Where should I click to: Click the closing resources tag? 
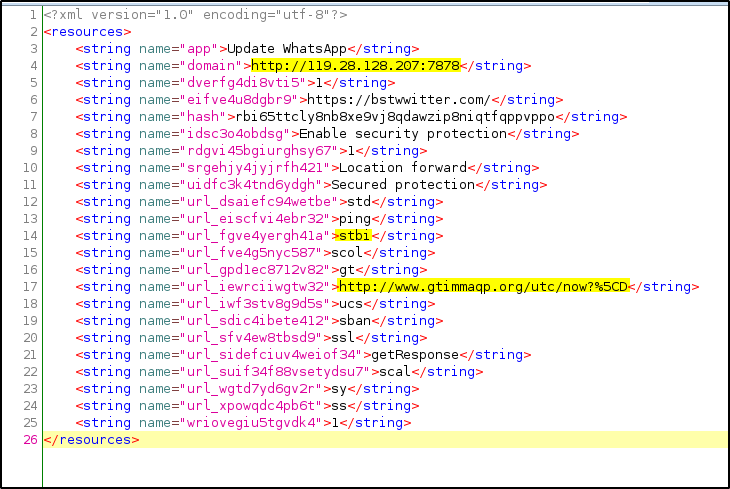[92, 439]
